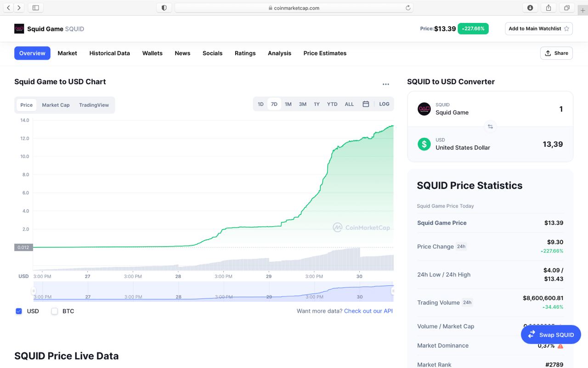Show Safari downloads
Screen dimensions: 588x368
tap(530, 8)
